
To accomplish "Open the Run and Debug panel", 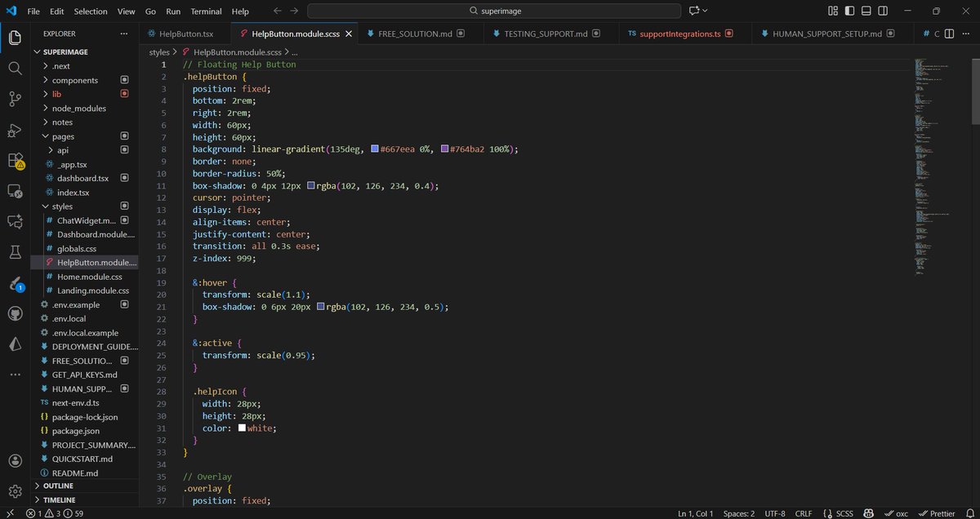I will pyautogui.click(x=15, y=131).
